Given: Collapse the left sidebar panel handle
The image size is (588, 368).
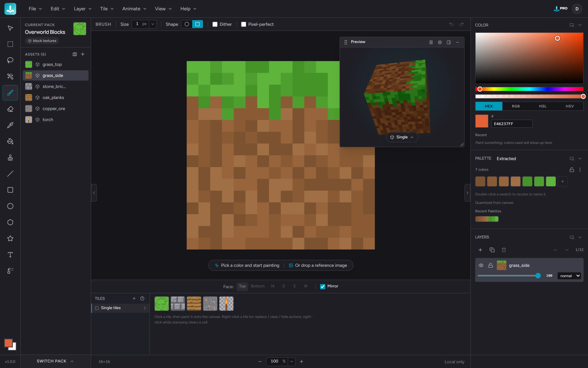Looking at the screenshot, I should [94, 193].
